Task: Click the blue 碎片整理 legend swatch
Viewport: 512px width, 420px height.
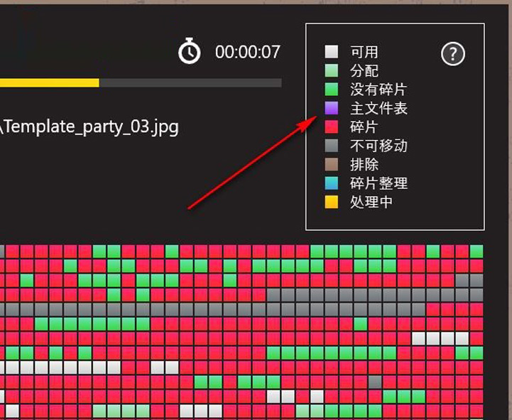Action: [x=332, y=183]
